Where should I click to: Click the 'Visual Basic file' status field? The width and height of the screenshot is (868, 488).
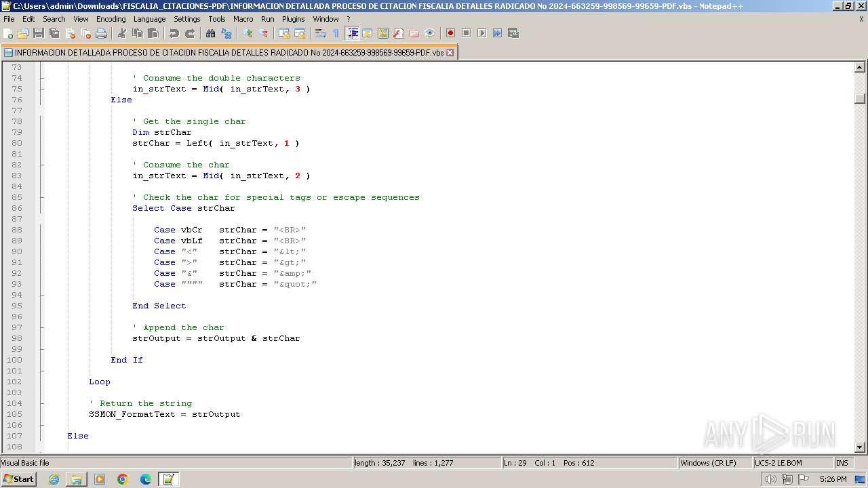point(176,463)
